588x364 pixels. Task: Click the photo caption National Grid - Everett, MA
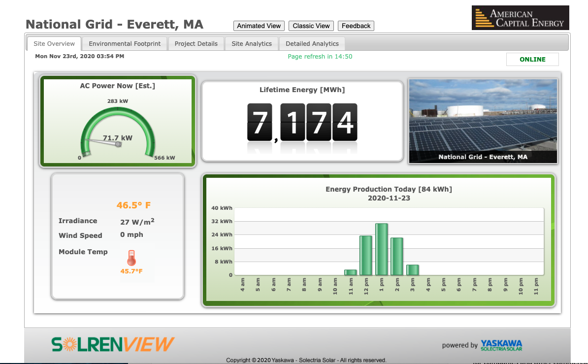[x=483, y=157]
